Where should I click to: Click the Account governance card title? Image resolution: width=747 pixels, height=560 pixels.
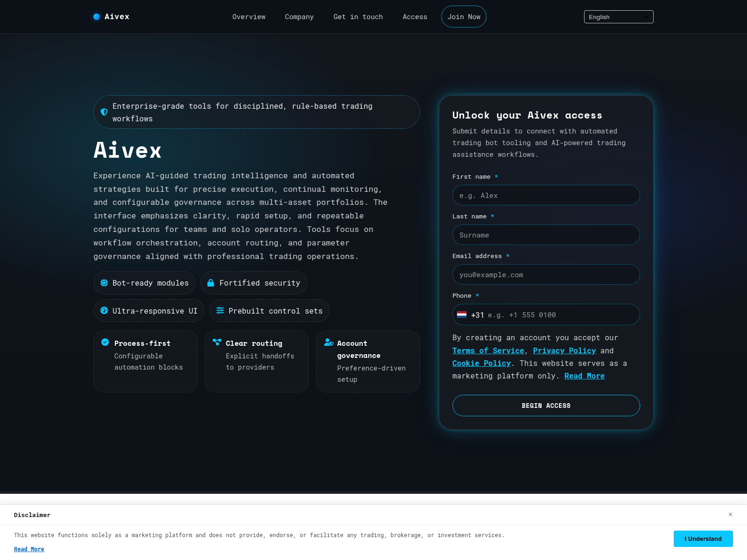coord(359,349)
